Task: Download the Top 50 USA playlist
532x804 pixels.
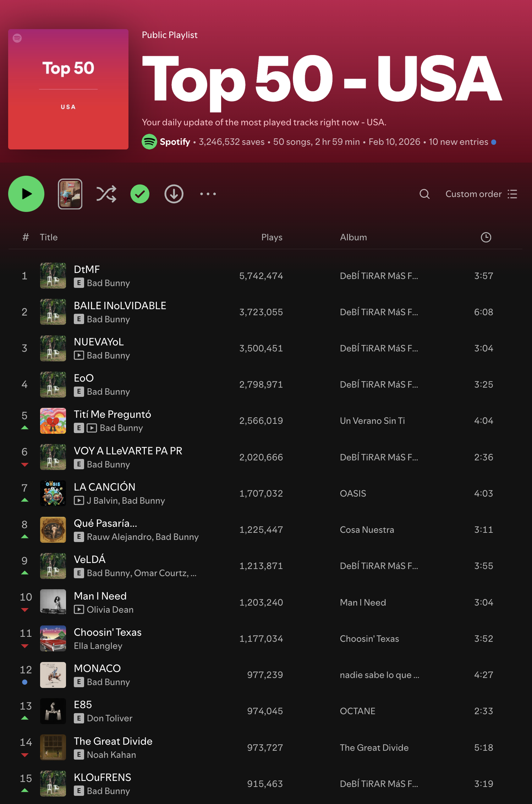Action: pyautogui.click(x=174, y=194)
